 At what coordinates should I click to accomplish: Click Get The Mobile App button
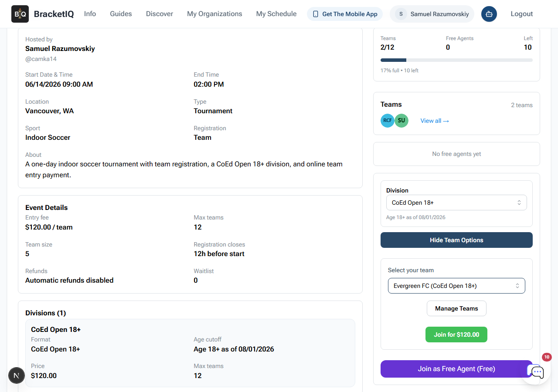[345, 14]
